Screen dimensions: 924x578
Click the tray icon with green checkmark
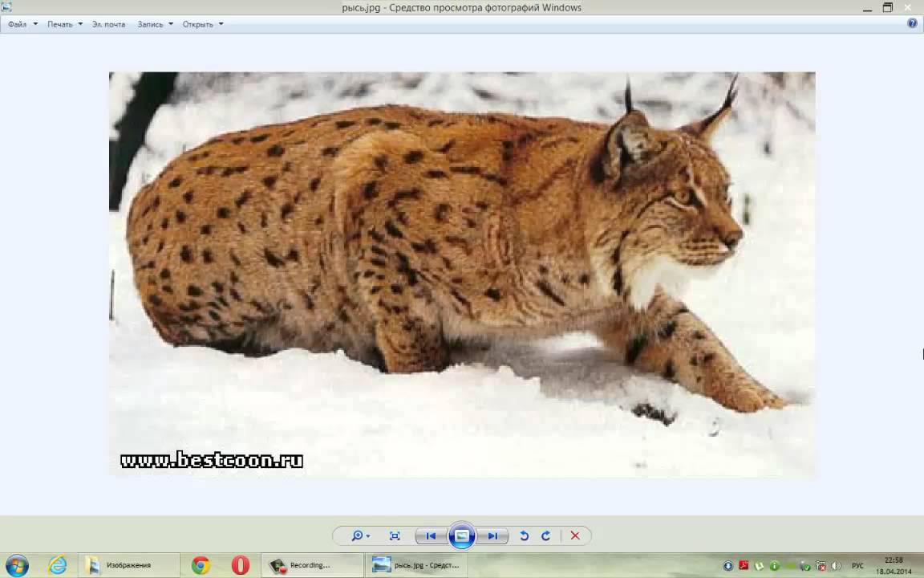(805, 566)
